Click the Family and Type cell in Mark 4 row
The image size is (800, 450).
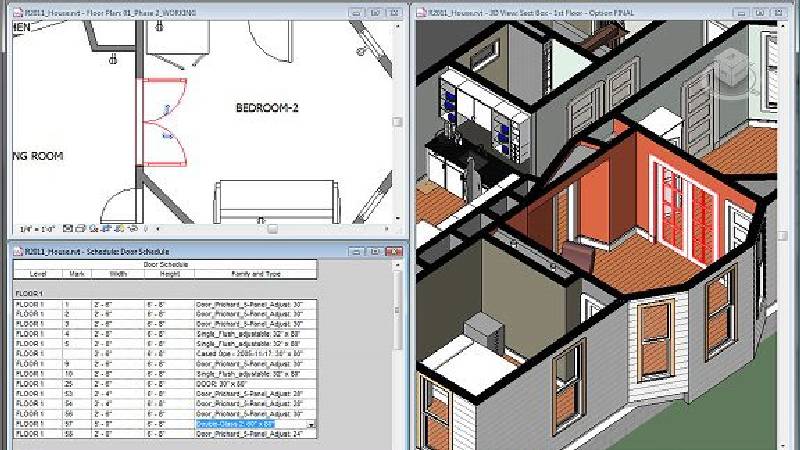pyautogui.click(x=256, y=334)
